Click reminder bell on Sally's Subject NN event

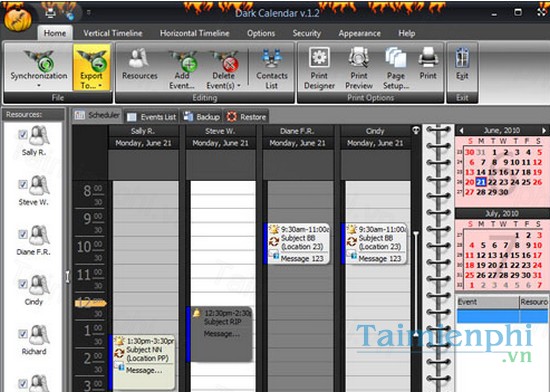pyautogui.click(x=120, y=340)
